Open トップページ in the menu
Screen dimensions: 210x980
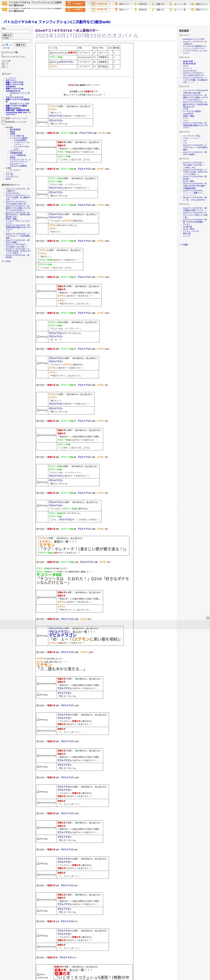11,78
